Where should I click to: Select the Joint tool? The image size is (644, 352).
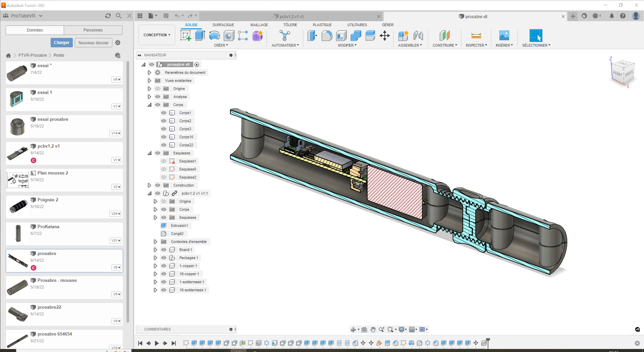point(418,35)
